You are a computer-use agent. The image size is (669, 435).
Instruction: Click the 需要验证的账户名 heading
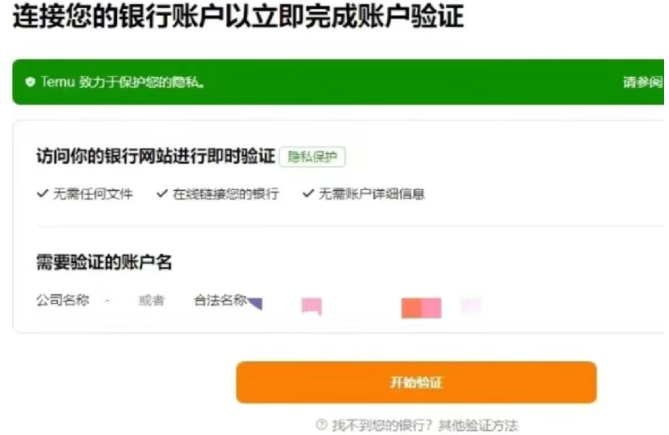pos(104,262)
